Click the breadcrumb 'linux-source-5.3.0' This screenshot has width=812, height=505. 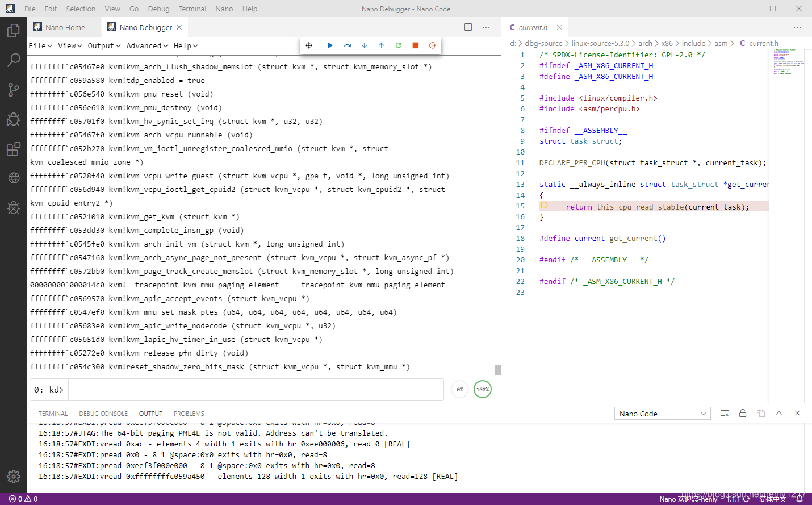600,43
